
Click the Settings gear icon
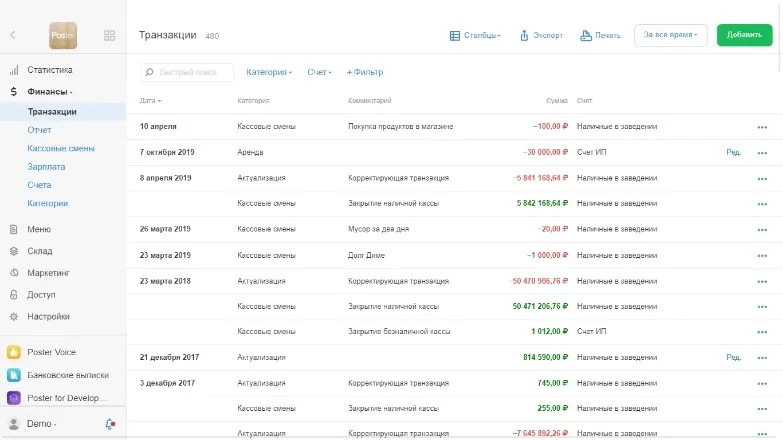[x=14, y=316]
